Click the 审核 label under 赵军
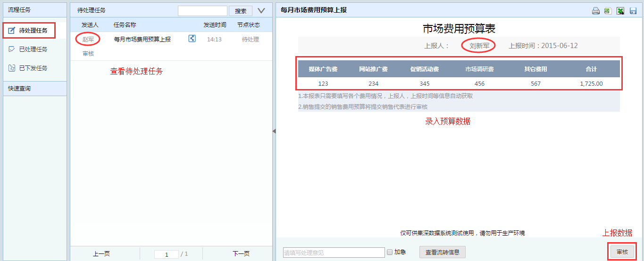The width and height of the screenshot is (644, 261). click(88, 53)
